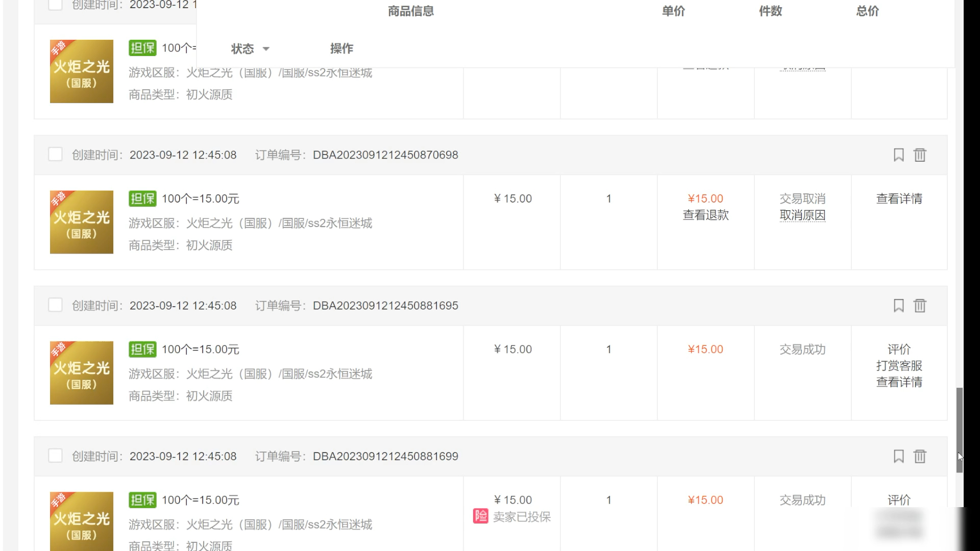Select checkbox for order DBA2023091212450881695
Image resolution: width=980 pixels, height=551 pixels.
click(55, 305)
